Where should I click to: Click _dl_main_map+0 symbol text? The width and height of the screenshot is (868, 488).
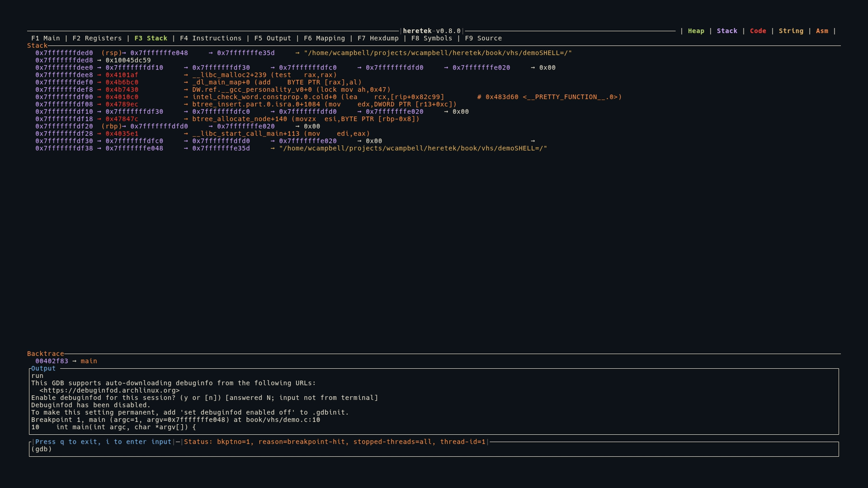tap(221, 82)
